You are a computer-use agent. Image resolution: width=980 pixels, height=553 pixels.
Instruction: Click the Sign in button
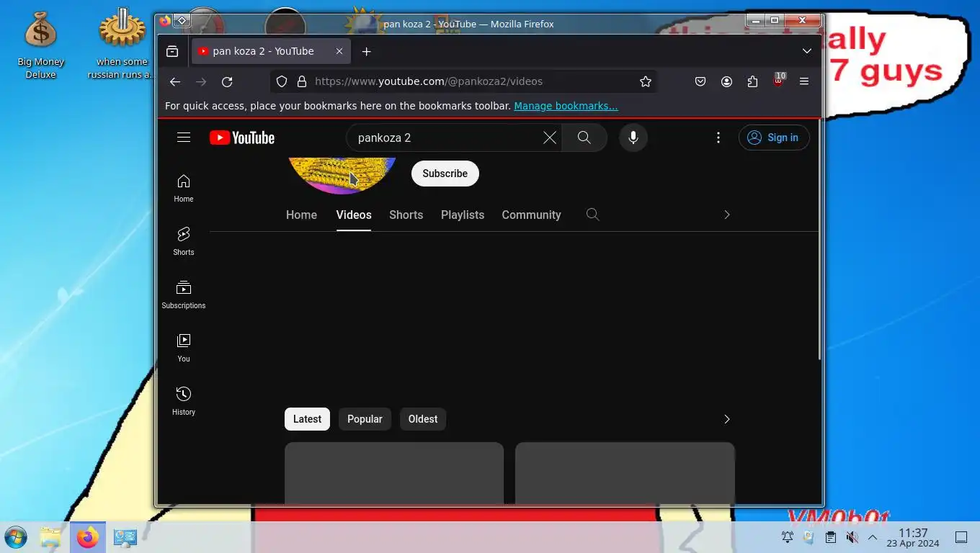[774, 138]
